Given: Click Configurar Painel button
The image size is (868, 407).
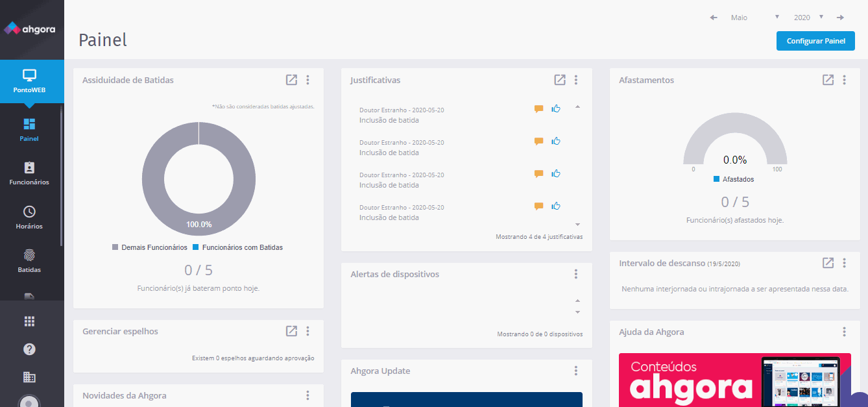Looking at the screenshot, I should 815,41.
